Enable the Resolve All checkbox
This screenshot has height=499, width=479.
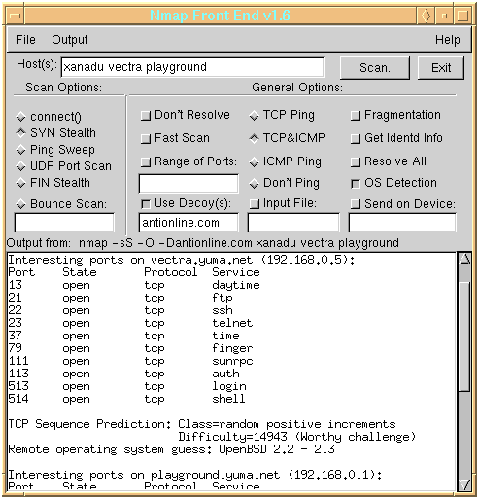coord(356,162)
